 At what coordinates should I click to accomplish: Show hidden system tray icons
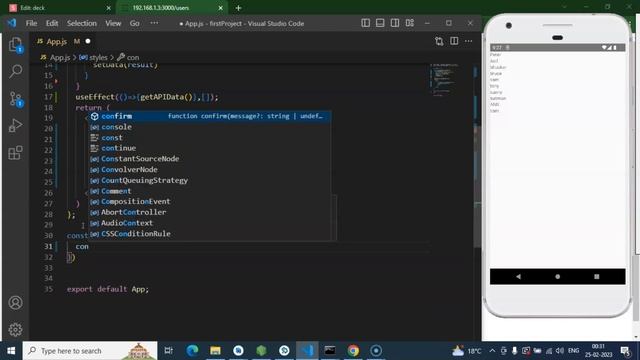click(x=492, y=351)
